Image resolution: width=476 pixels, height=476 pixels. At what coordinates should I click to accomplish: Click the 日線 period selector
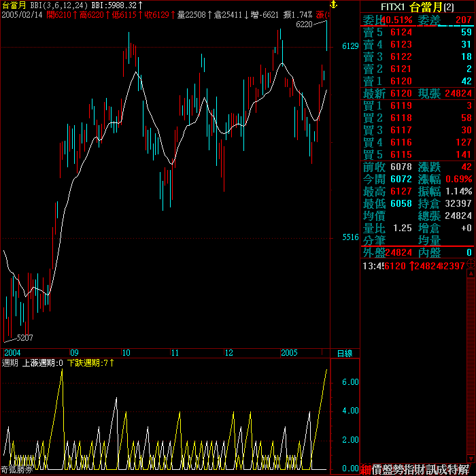click(345, 353)
